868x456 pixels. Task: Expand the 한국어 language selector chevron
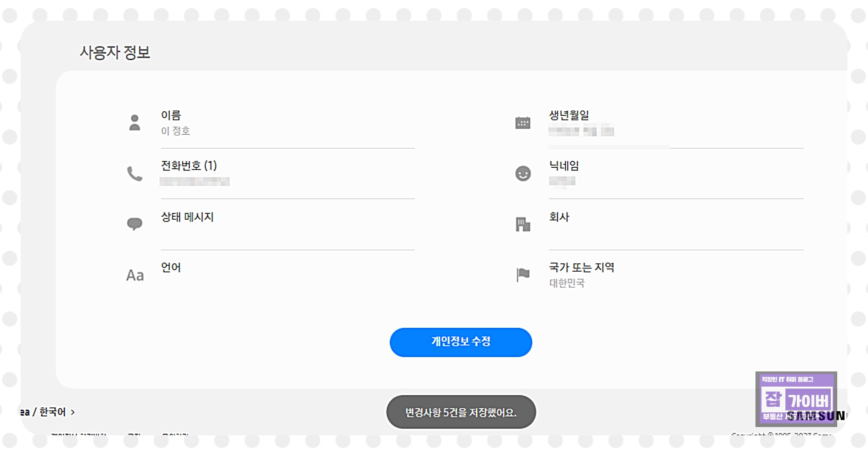(x=73, y=412)
